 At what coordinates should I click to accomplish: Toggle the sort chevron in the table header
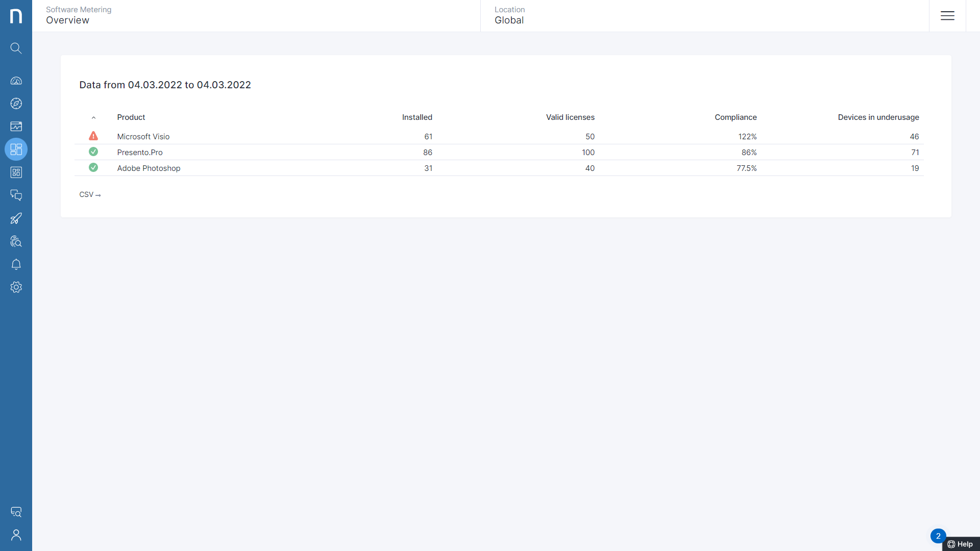pyautogui.click(x=93, y=118)
